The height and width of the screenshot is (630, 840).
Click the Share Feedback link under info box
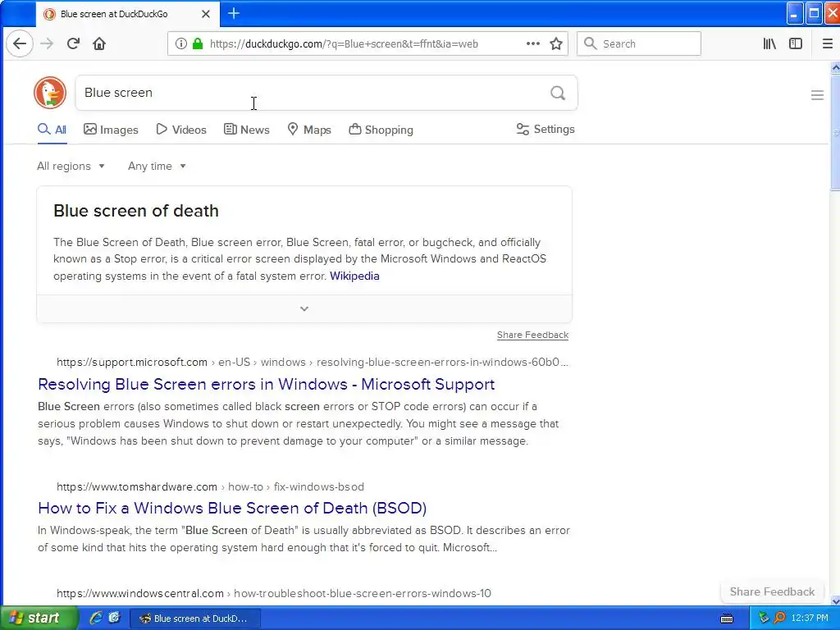click(532, 335)
